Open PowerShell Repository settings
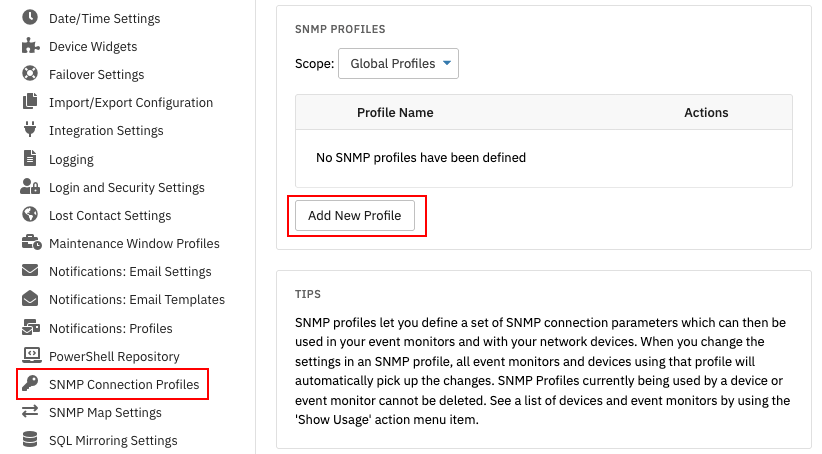 114,356
